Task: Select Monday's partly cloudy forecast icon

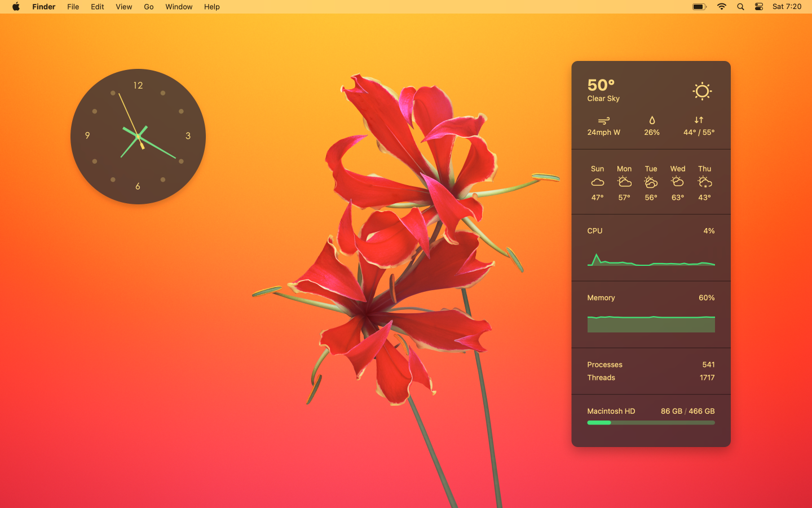Action: (624, 182)
